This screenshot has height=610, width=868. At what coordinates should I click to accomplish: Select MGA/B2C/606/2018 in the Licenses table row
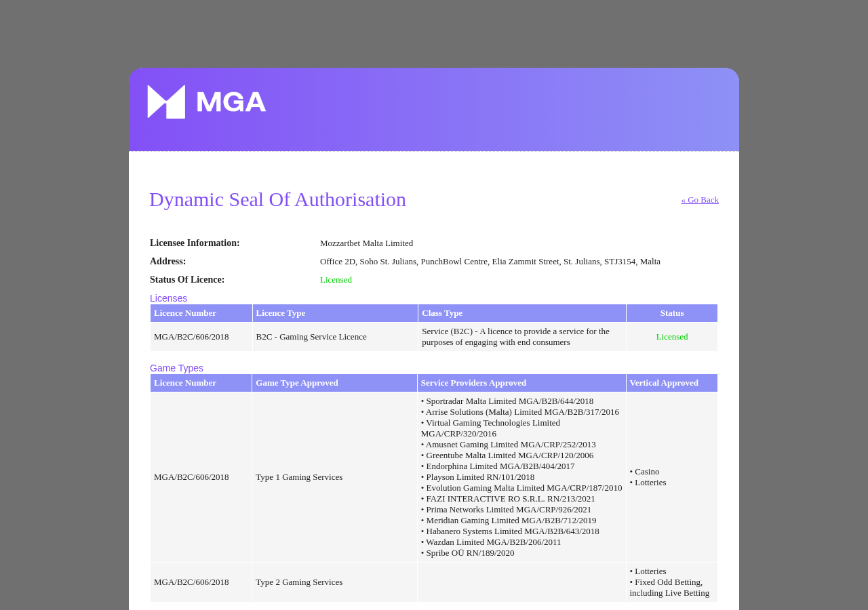tap(191, 337)
